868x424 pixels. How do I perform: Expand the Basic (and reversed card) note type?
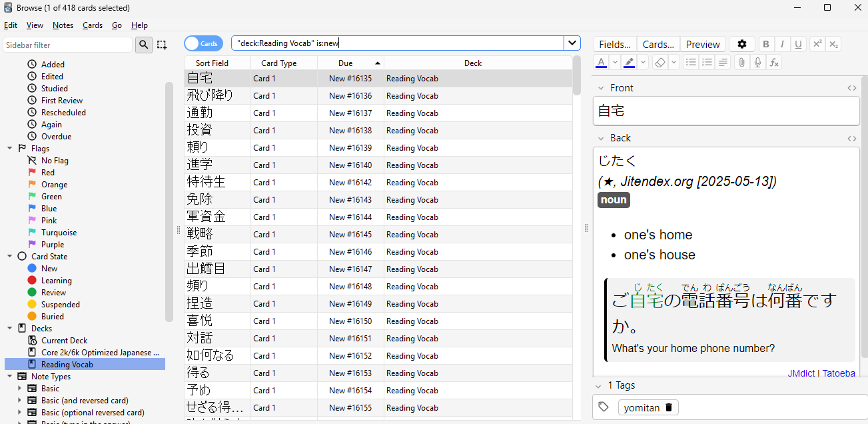(x=20, y=401)
